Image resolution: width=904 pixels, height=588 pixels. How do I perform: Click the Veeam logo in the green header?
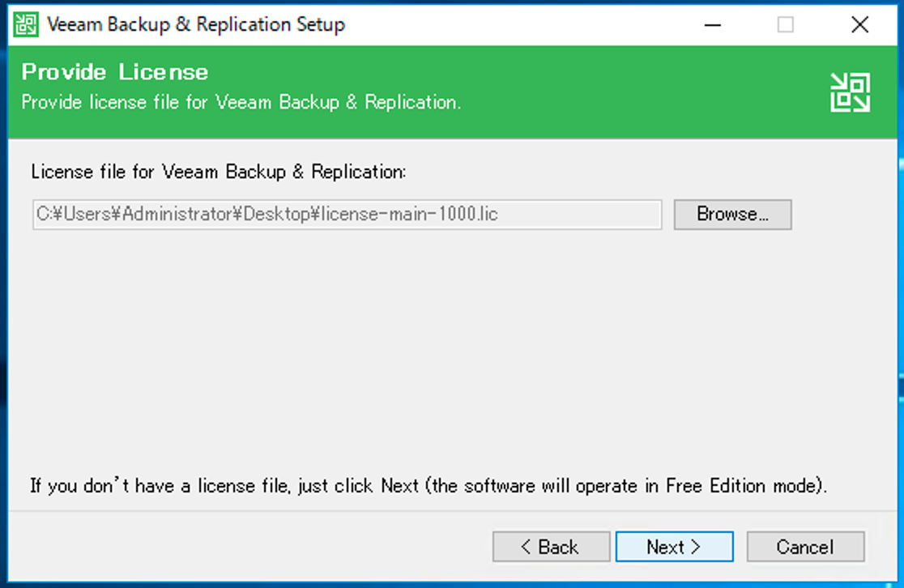(x=850, y=92)
